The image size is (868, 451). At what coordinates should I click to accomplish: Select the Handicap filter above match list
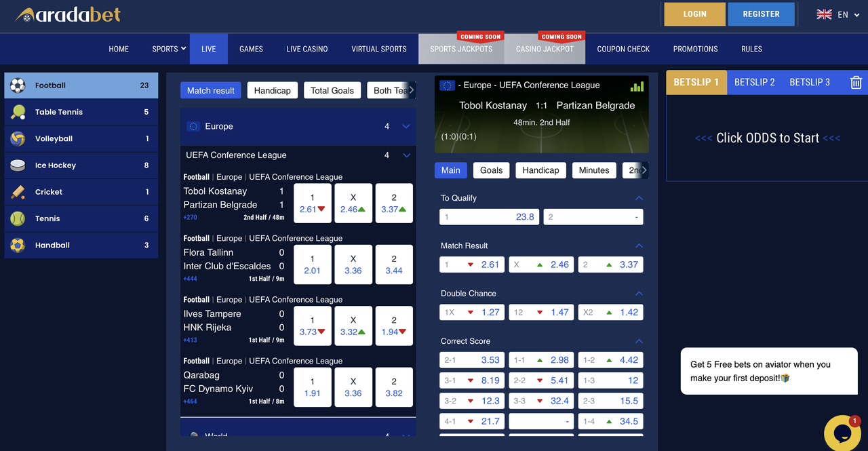pyautogui.click(x=273, y=90)
